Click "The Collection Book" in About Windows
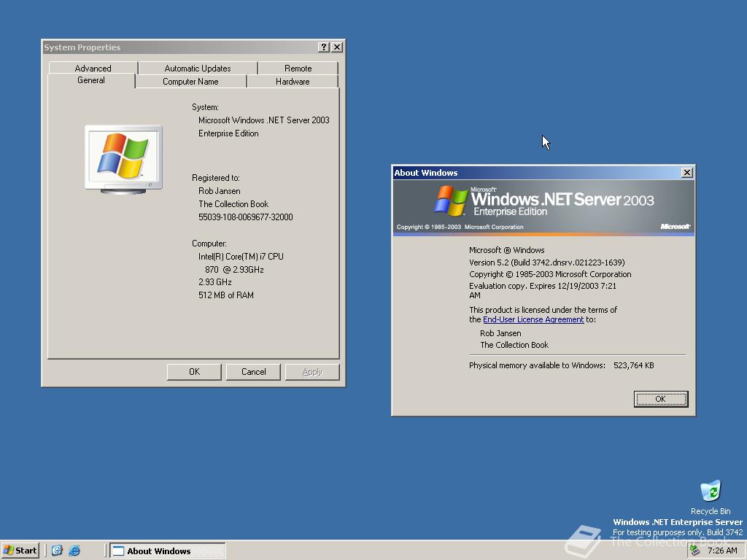This screenshot has height=560, width=747. point(514,345)
